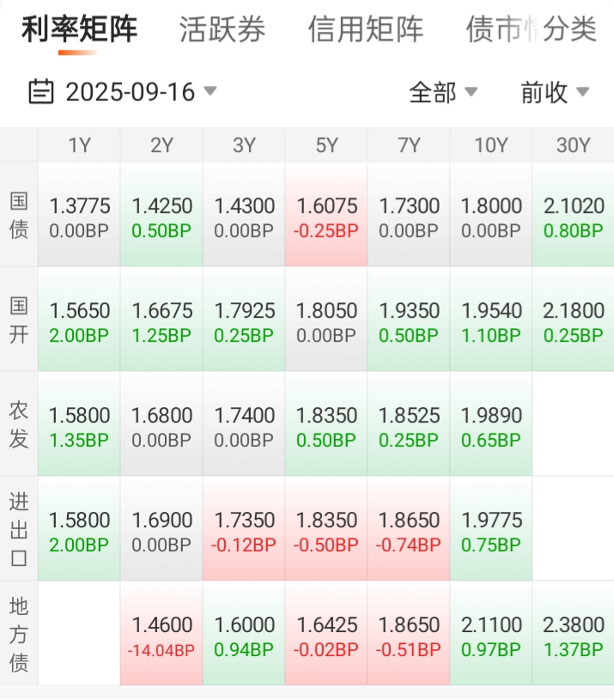
Task: Tap the 地方债 30Y cell showing 2.3800
Action: point(574,634)
